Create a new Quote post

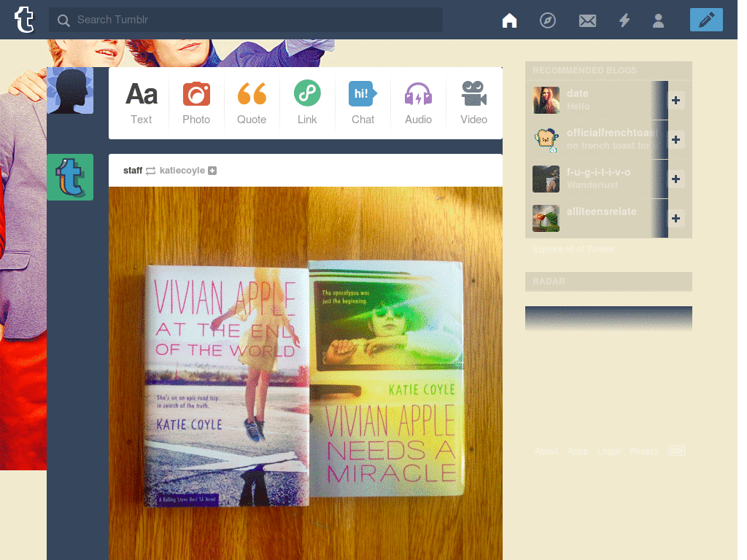click(252, 103)
